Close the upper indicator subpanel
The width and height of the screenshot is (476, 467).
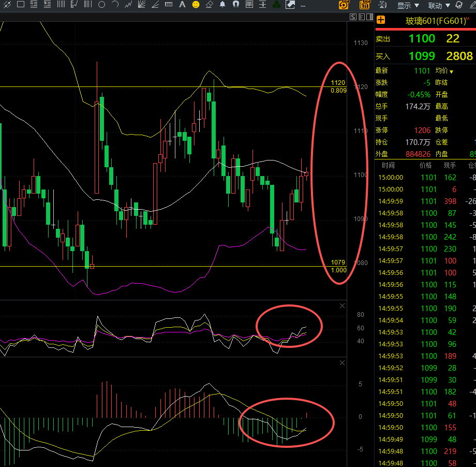tap(342, 305)
